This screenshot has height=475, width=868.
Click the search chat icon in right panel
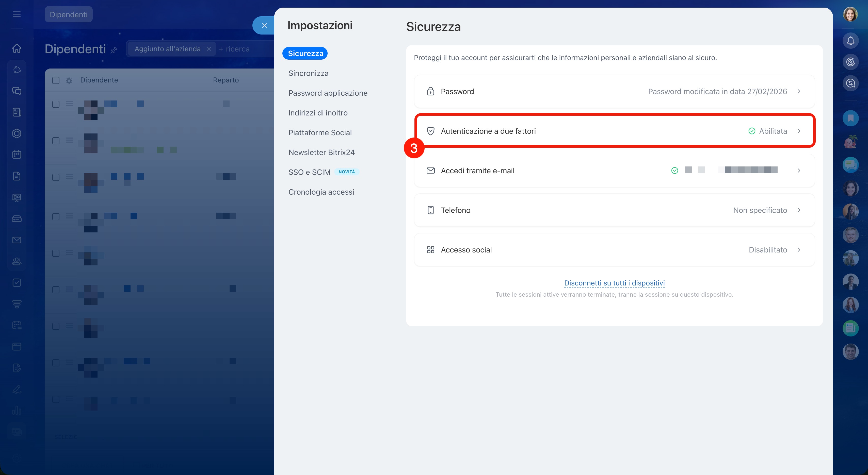pyautogui.click(x=850, y=83)
